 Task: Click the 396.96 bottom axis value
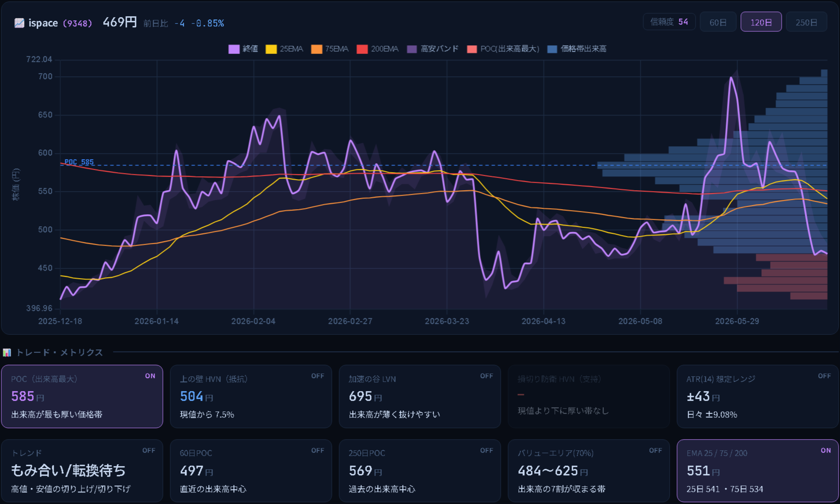tap(39, 308)
